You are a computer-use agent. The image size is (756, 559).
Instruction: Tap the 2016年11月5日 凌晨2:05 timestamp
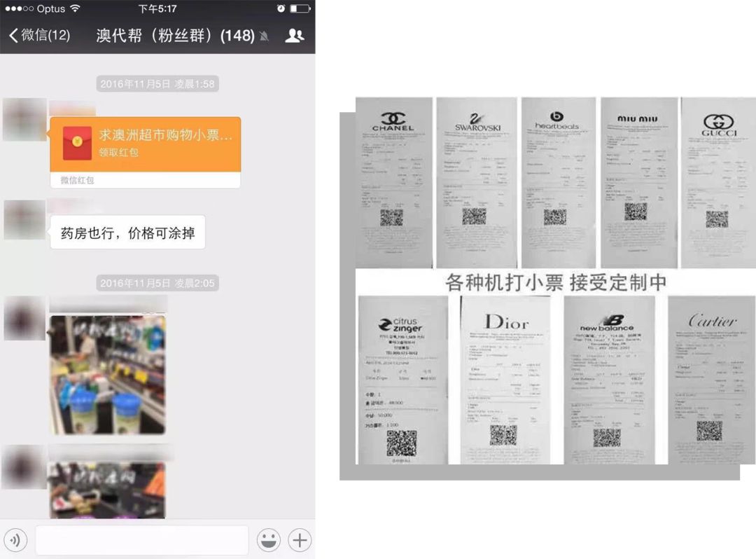157,283
